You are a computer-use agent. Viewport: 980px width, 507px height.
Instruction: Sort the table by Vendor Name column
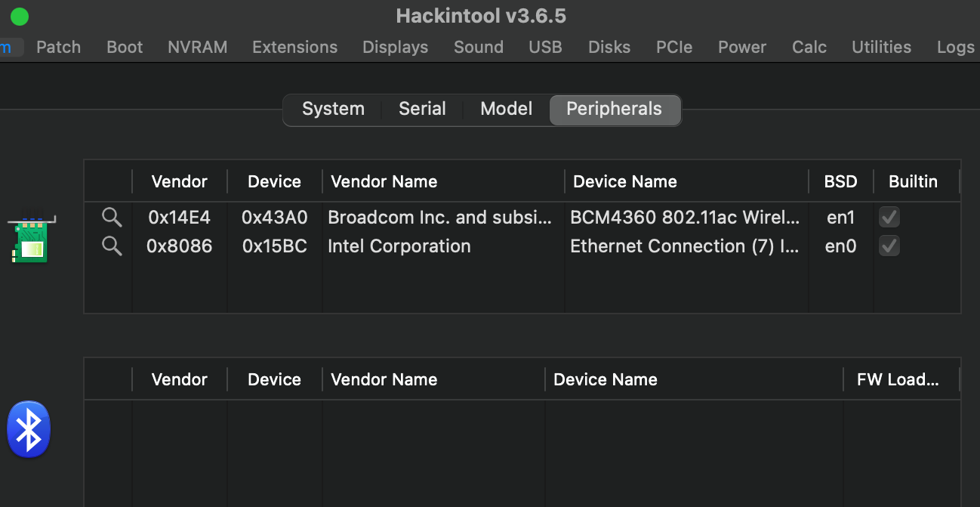(384, 181)
